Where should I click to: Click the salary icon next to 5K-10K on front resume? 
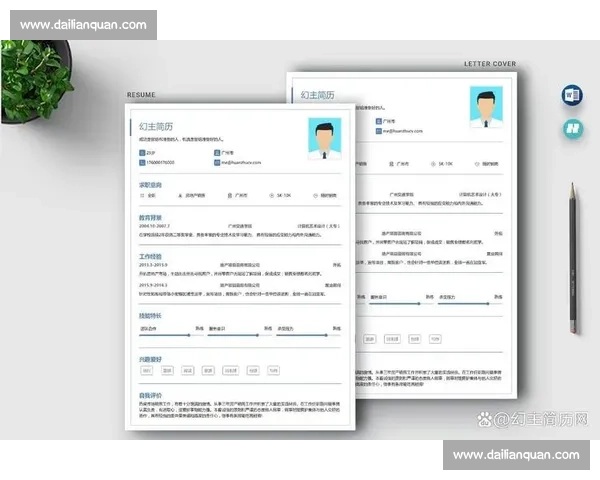271,196
